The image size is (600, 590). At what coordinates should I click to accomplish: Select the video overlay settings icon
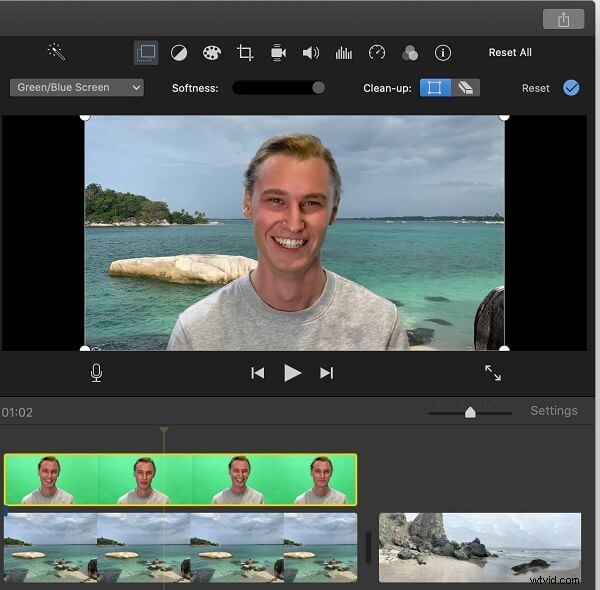pos(146,52)
